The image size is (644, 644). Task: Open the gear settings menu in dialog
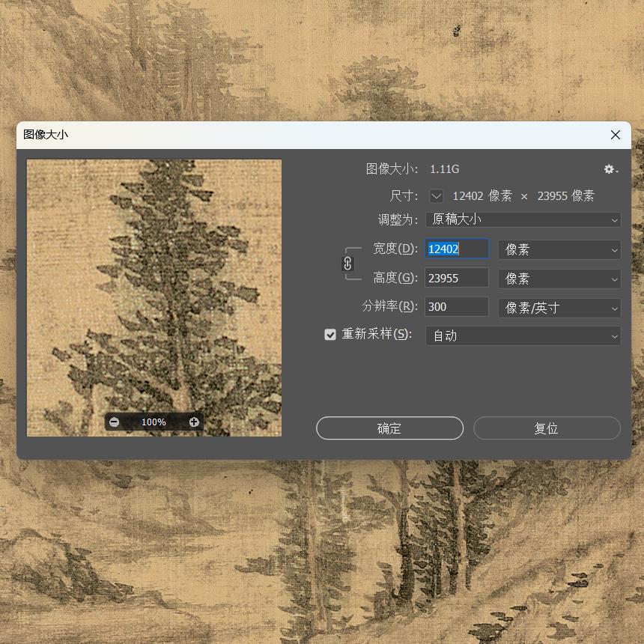pyautogui.click(x=611, y=168)
